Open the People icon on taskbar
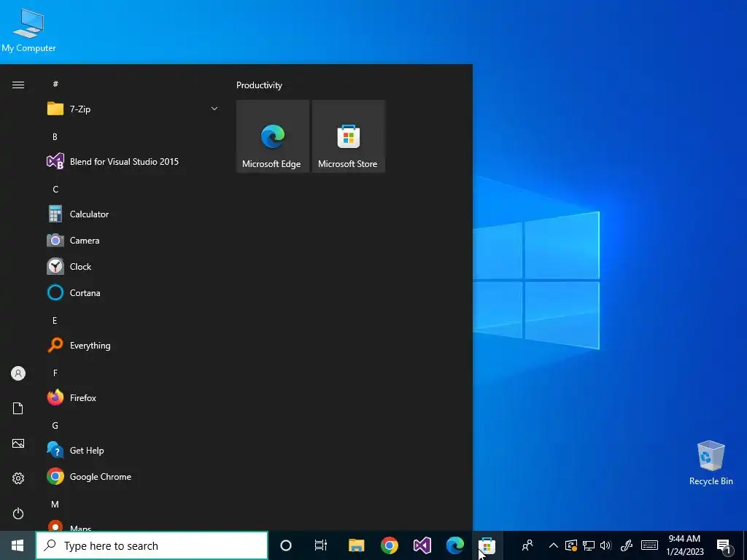Viewport: 747px width, 560px height. pyautogui.click(x=527, y=545)
